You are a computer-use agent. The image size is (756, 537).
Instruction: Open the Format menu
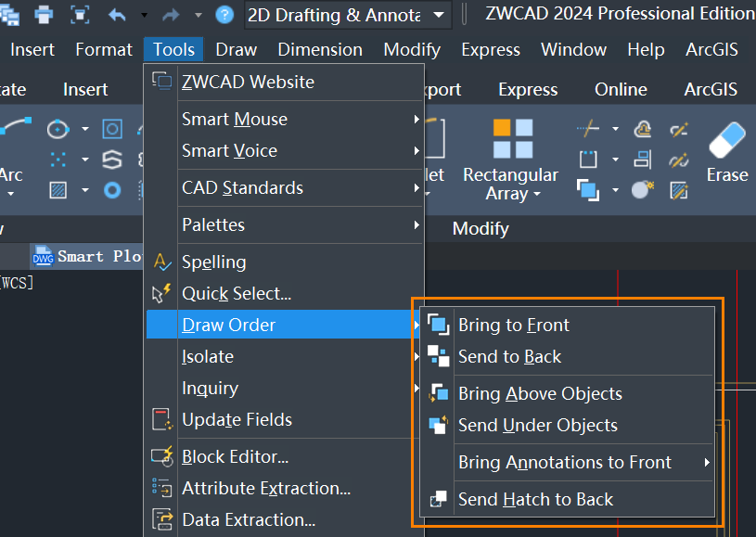click(x=104, y=50)
